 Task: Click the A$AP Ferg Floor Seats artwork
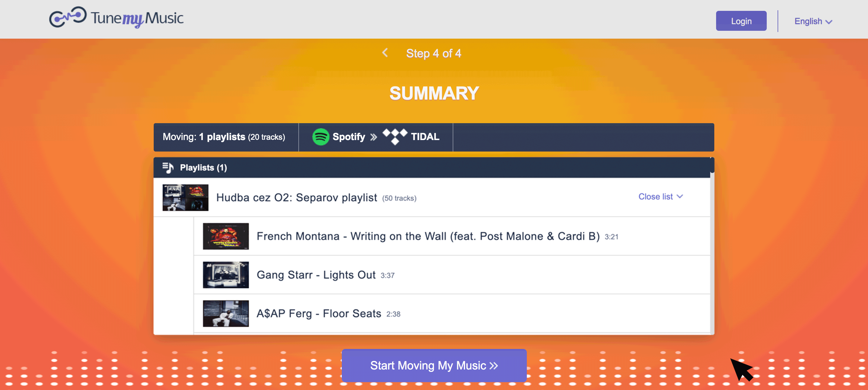click(226, 313)
